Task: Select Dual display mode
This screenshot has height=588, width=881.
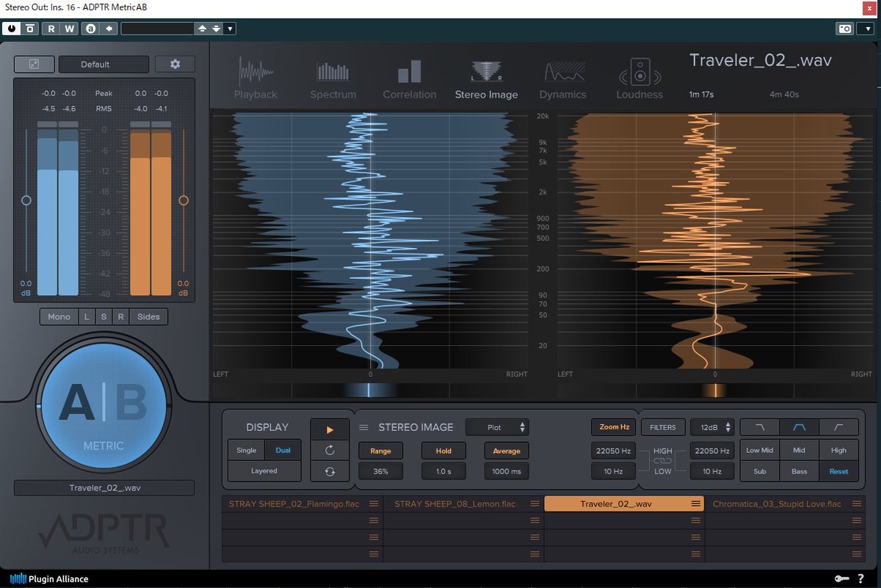Action: coord(283,451)
